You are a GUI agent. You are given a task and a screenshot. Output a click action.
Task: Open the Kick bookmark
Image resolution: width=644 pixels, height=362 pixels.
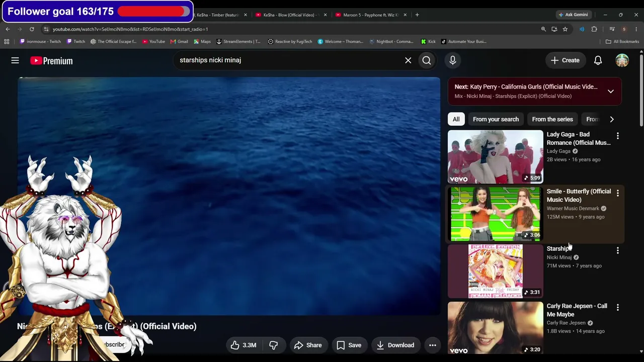[x=428, y=42]
